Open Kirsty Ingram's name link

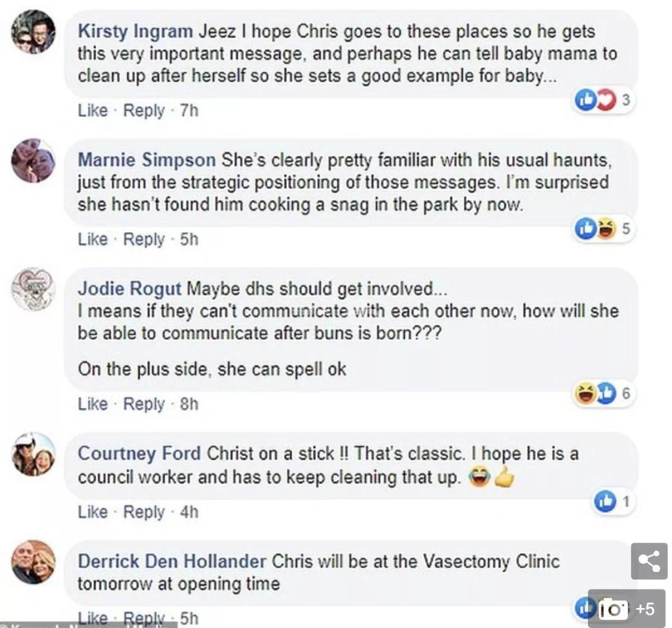click(x=136, y=32)
